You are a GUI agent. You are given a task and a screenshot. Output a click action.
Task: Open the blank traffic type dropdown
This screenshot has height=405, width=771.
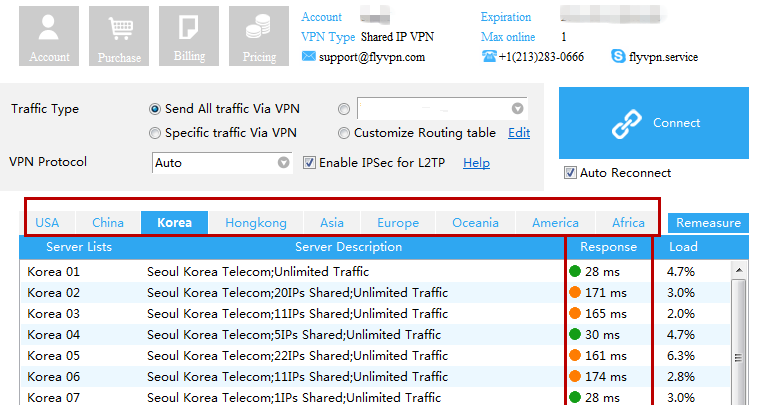tap(442, 109)
